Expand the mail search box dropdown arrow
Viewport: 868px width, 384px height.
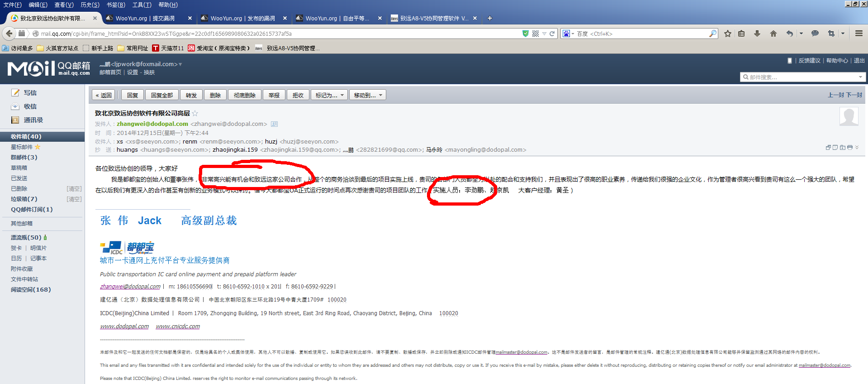pos(860,77)
